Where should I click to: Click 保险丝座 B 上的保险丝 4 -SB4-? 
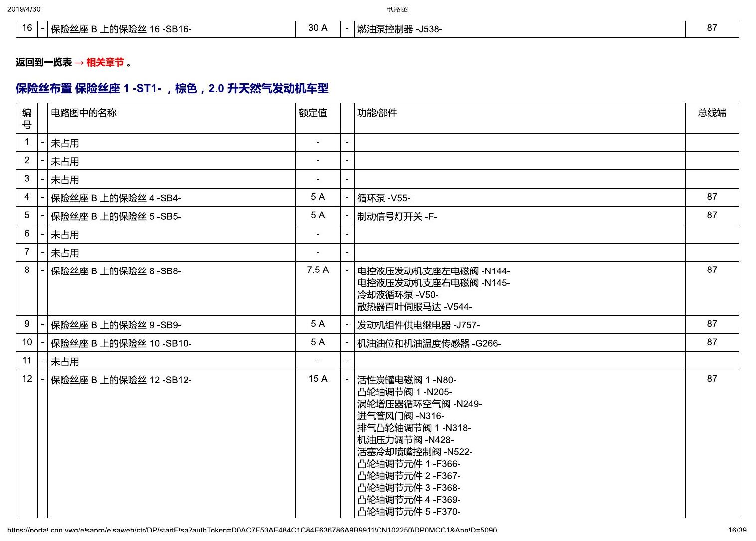pyautogui.click(x=116, y=198)
